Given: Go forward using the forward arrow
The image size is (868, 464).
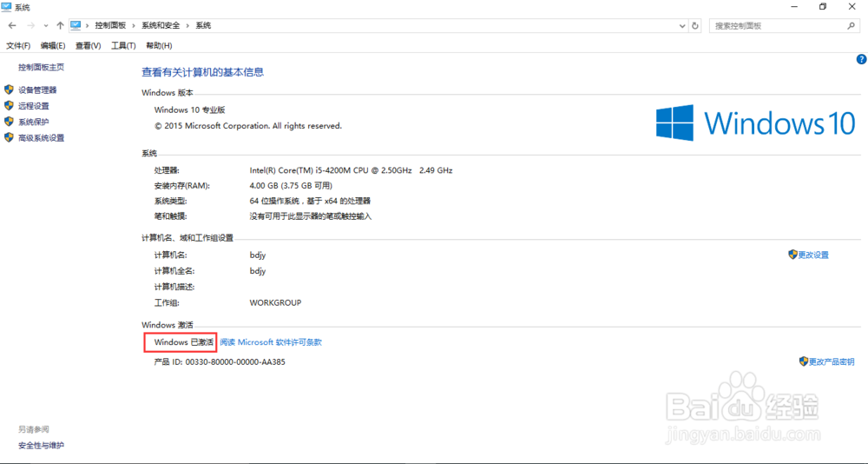Looking at the screenshot, I should tap(31, 25).
